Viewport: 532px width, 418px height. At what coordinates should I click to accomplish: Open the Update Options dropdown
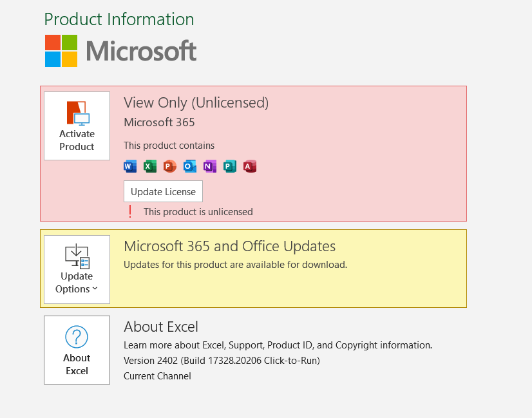click(x=77, y=269)
